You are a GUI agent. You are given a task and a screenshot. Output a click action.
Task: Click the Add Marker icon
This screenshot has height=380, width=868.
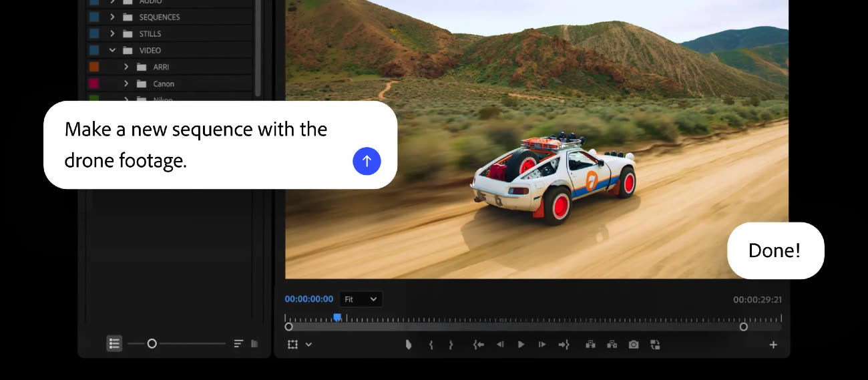click(409, 345)
